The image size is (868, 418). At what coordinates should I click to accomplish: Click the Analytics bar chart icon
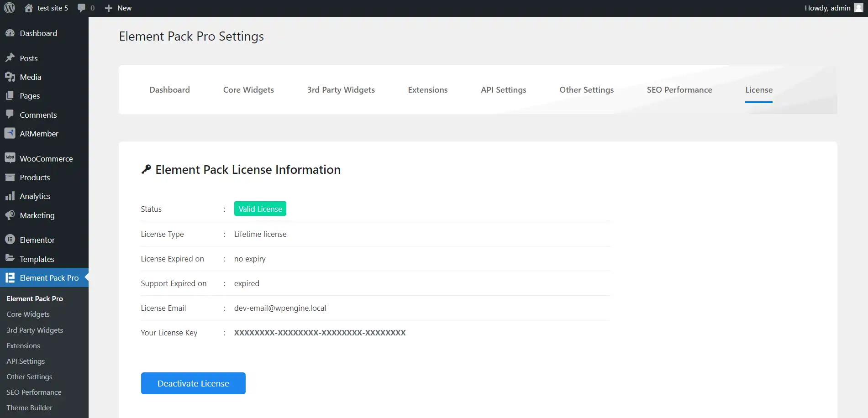coord(10,196)
